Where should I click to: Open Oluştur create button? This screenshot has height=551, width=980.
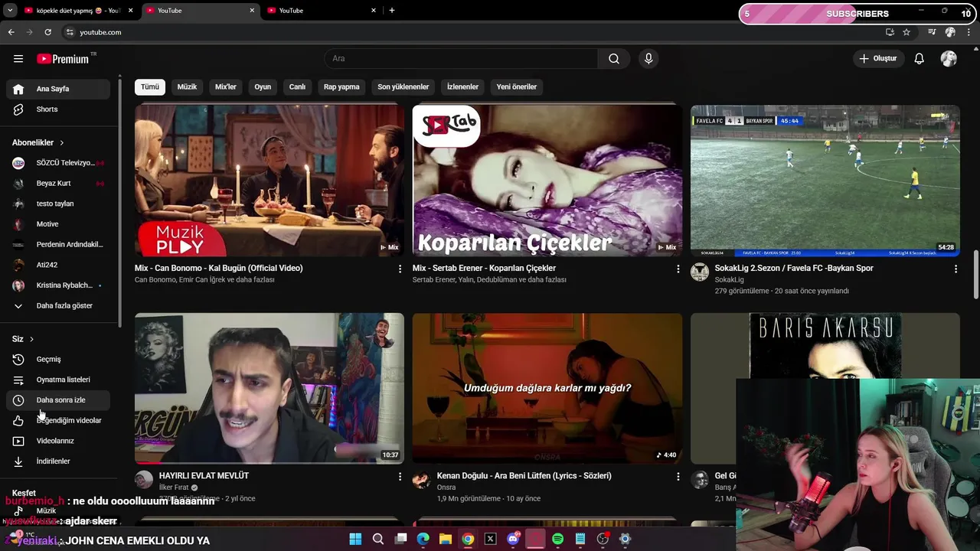point(877,59)
